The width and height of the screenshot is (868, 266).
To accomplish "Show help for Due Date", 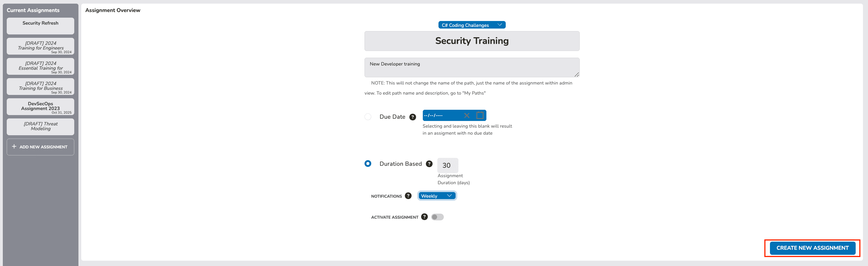I will 412,117.
